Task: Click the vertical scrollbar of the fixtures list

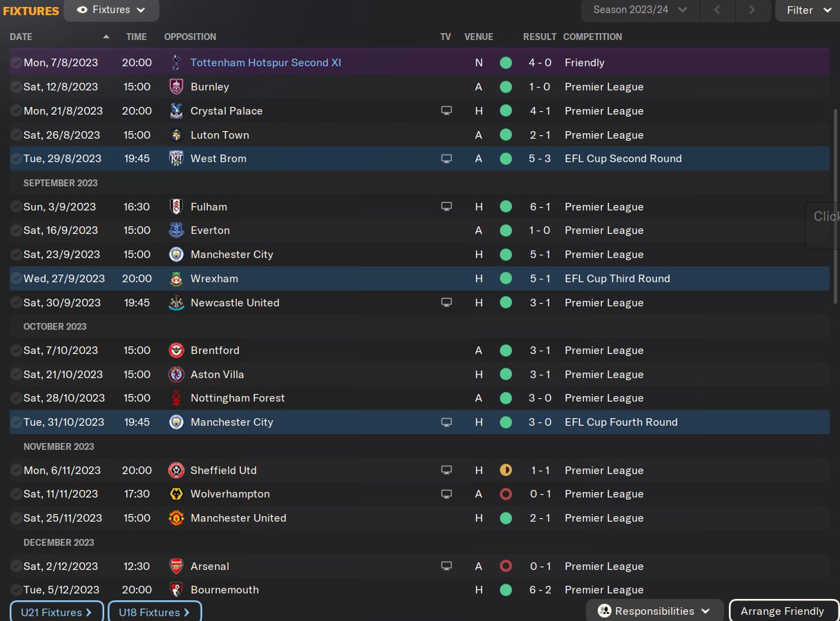Action: point(836,207)
